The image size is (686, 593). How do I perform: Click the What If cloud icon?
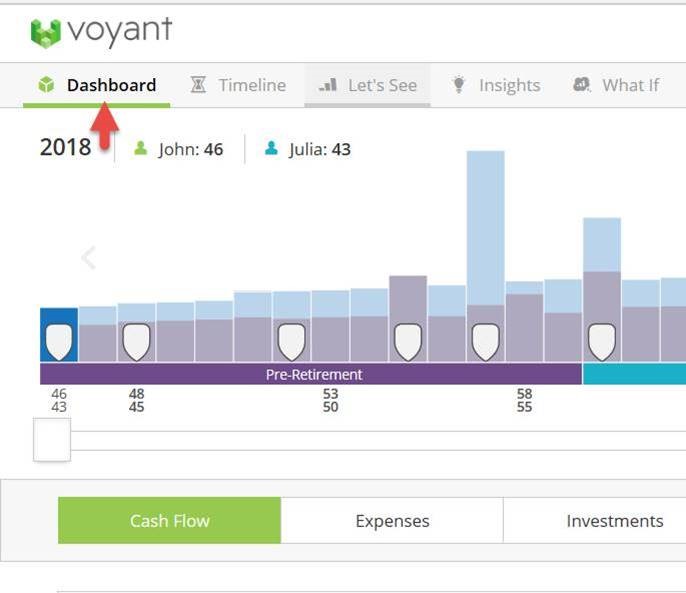coord(582,85)
